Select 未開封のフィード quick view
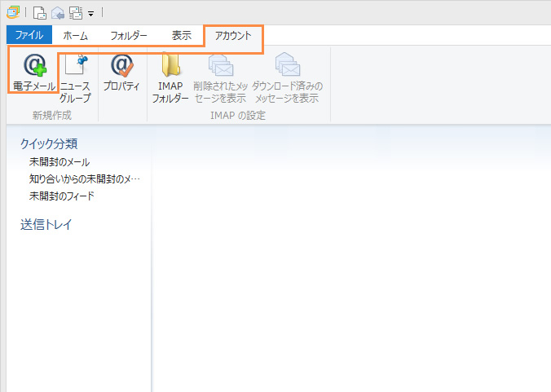This screenshot has width=551, height=392. click(62, 196)
